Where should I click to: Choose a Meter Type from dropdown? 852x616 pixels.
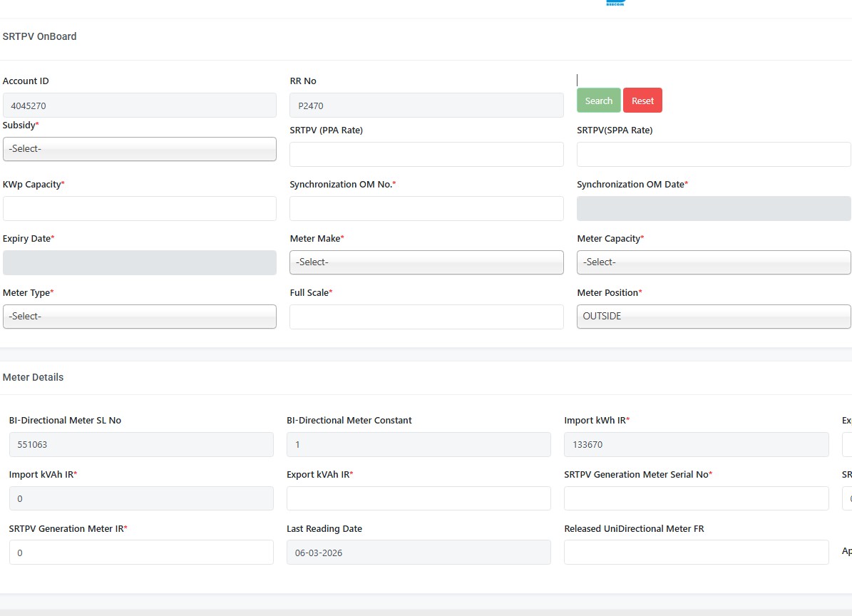(x=140, y=317)
